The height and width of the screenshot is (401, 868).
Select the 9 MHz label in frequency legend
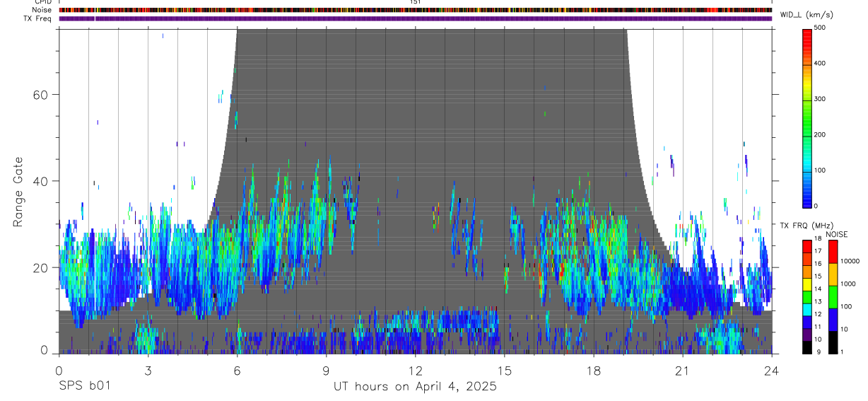(x=818, y=351)
